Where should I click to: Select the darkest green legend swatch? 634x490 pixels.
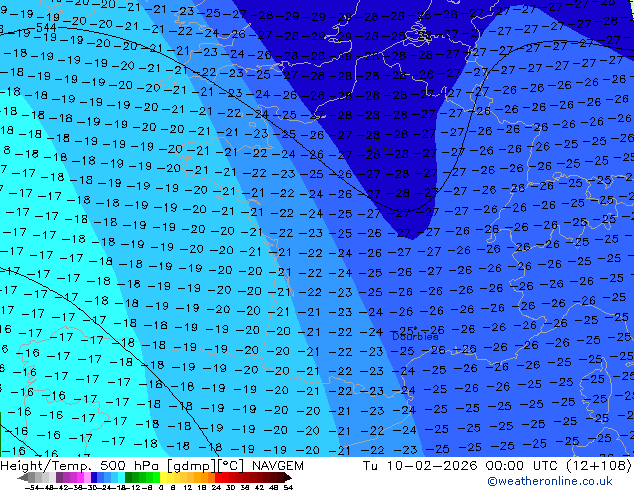point(128,477)
